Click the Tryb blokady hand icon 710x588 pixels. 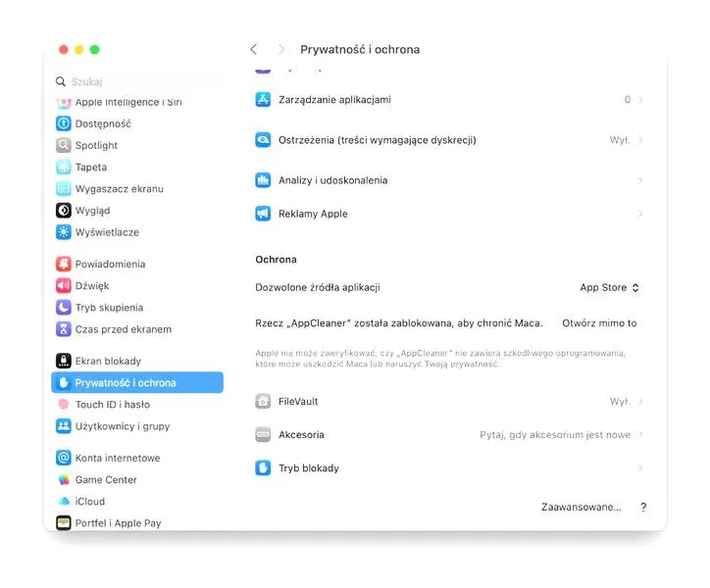tap(263, 467)
